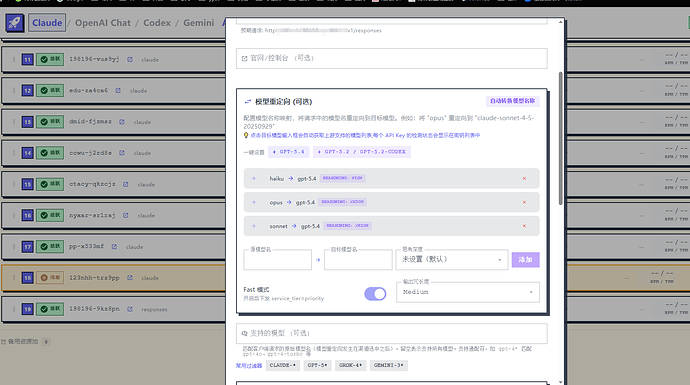The height and width of the screenshot is (385, 690).
Task: Click the drag handle of 123nhh-trz9pp row
Action: [14, 278]
